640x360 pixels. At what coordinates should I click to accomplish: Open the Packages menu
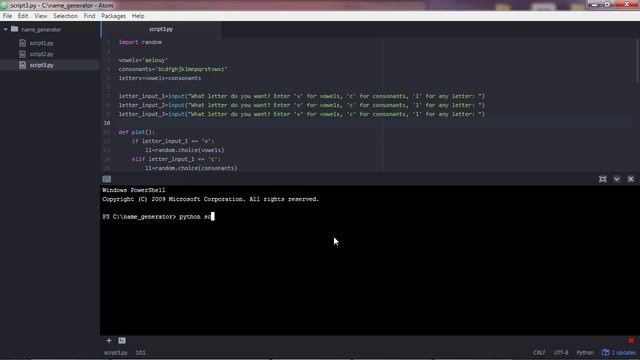coord(113,16)
